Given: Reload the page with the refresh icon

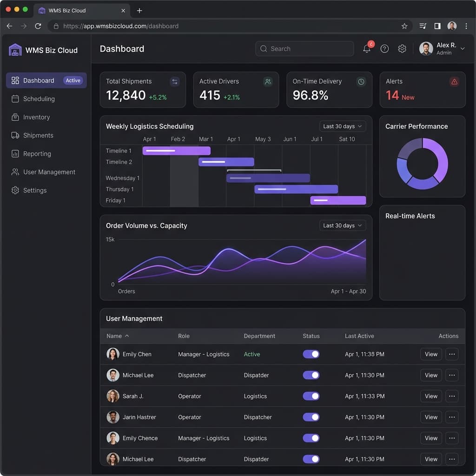Looking at the screenshot, I should tap(38, 26).
